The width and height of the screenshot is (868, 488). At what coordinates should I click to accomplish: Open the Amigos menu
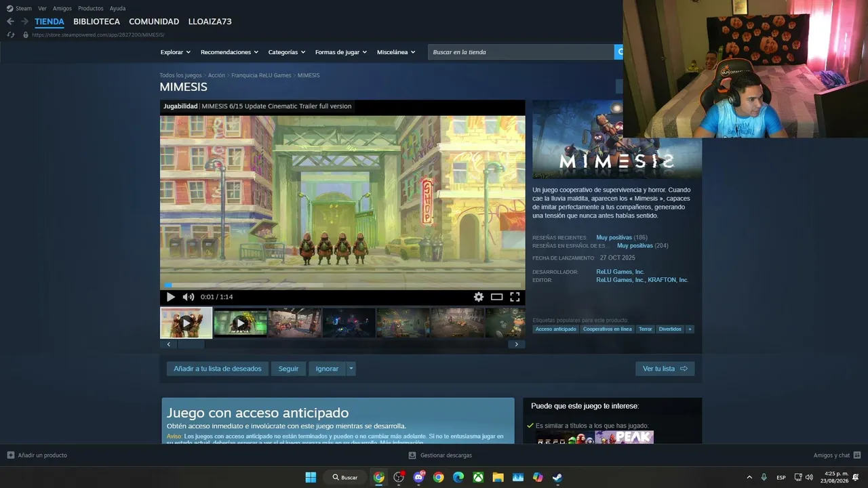(62, 8)
